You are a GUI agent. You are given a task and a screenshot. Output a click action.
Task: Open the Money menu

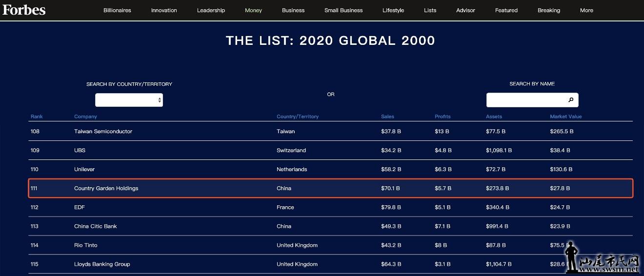(253, 10)
